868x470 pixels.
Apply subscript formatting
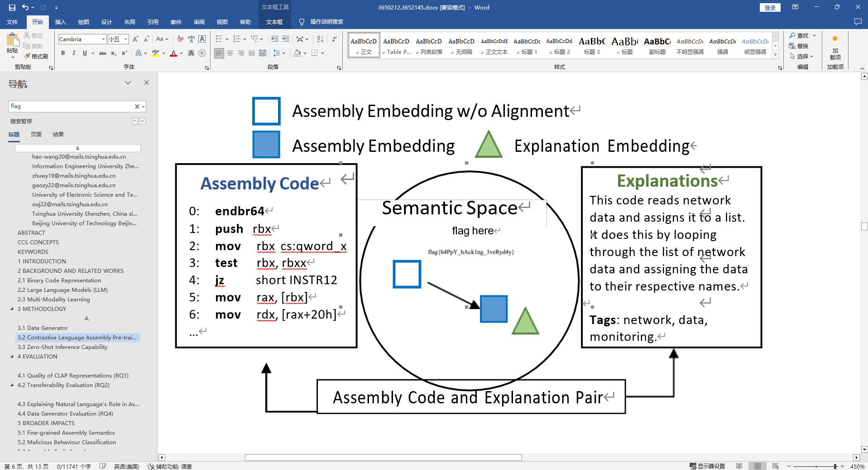pos(114,53)
